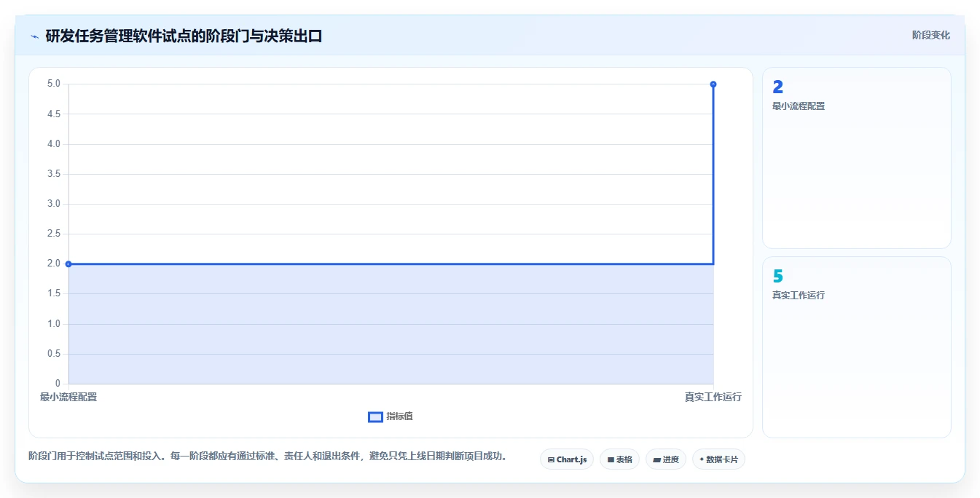Click the y-axis label 1.0
Viewport: 980px width, 498px height.
[53, 324]
